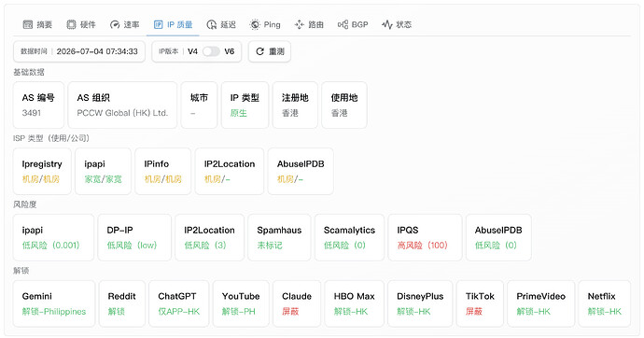Click the IP 类型 原生 card
The height and width of the screenshot is (338, 644).
point(245,106)
